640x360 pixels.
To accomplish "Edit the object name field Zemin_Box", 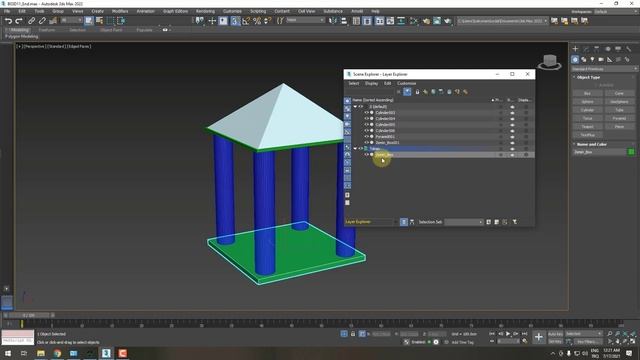I will click(x=599, y=152).
